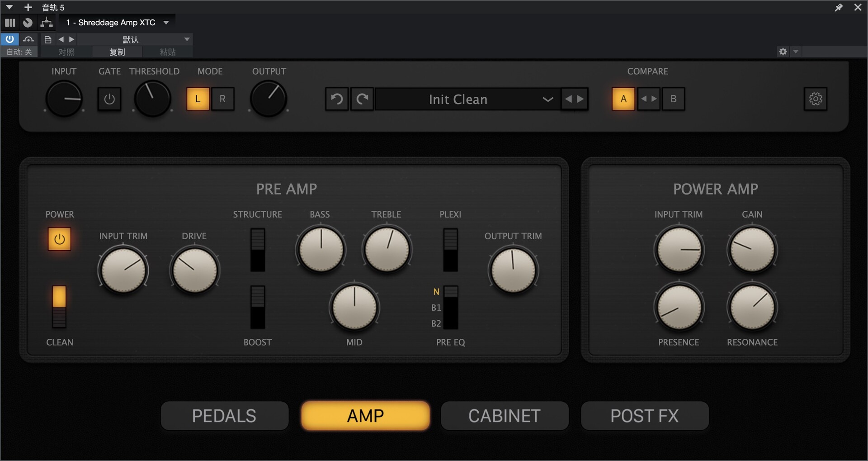The image size is (868, 461).
Task: Open the Init Clean preset dropdown
Action: (x=467, y=99)
